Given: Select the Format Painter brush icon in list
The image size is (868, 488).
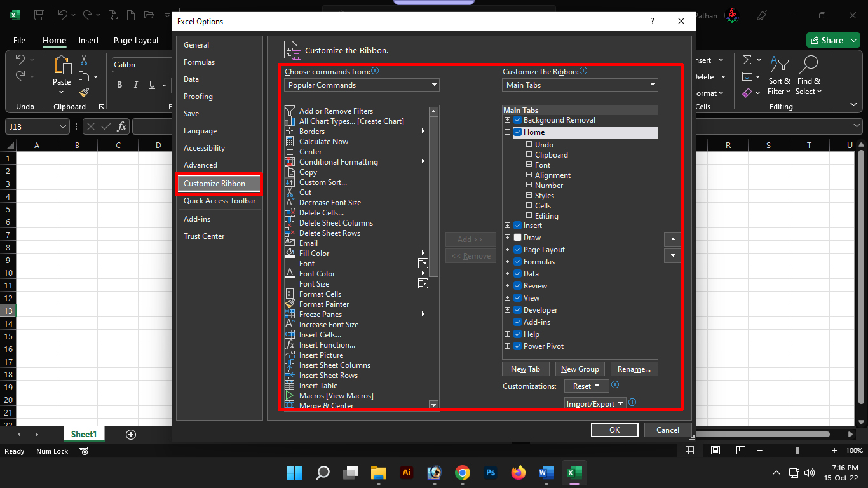Looking at the screenshot, I should [x=290, y=304].
